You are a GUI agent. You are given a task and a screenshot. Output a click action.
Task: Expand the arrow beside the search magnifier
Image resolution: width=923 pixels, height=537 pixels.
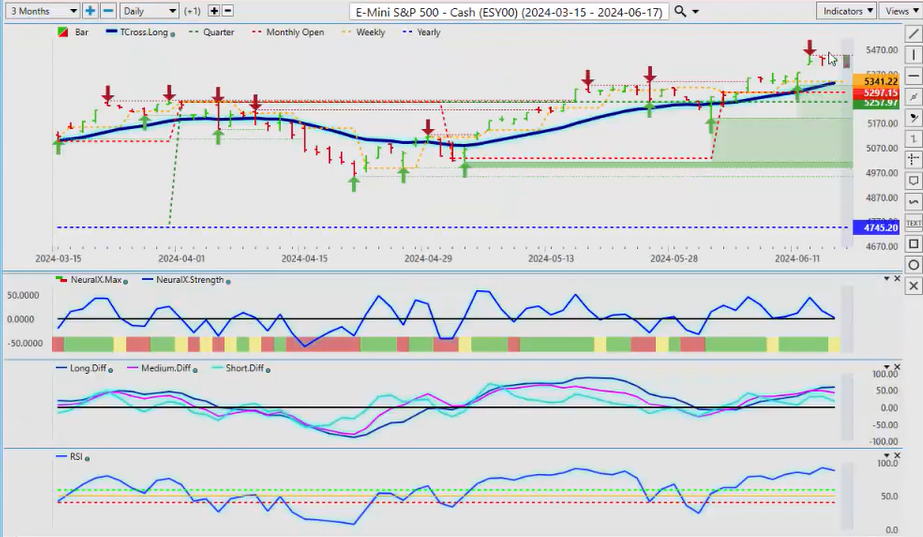point(696,11)
